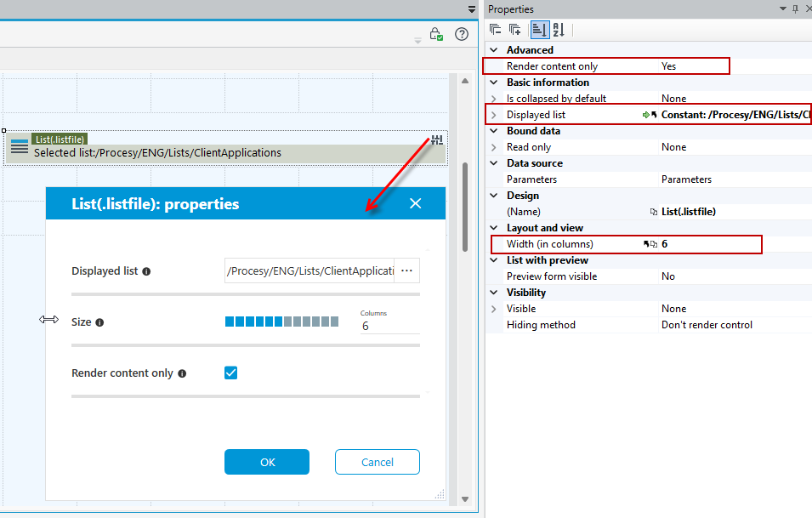Image resolution: width=812 pixels, height=518 pixels.
Task: Show info for Displayed list field
Action: point(146,271)
